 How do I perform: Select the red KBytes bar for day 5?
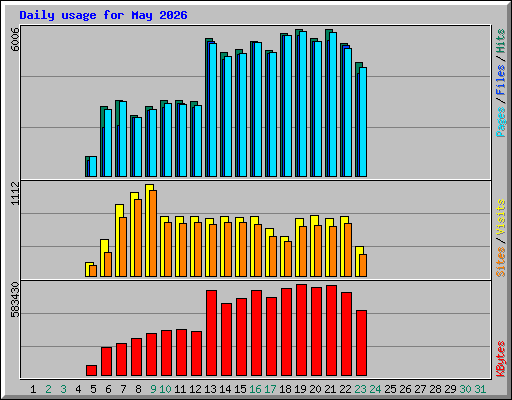[91, 371]
